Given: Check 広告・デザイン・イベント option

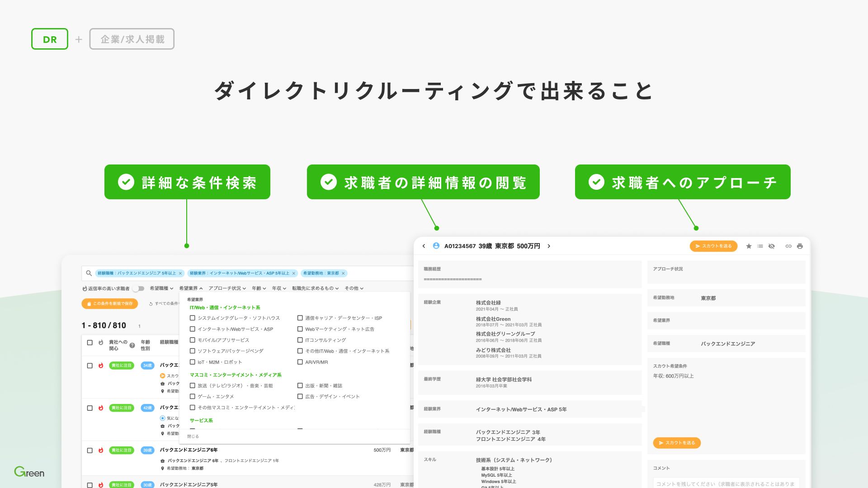Looking at the screenshot, I should [x=300, y=397].
